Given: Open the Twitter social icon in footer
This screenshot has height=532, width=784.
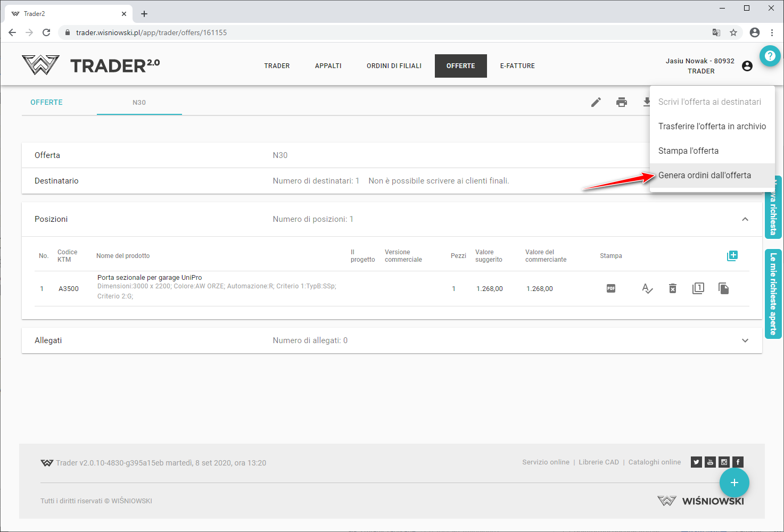Looking at the screenshot, I should [x=696, y=462].
